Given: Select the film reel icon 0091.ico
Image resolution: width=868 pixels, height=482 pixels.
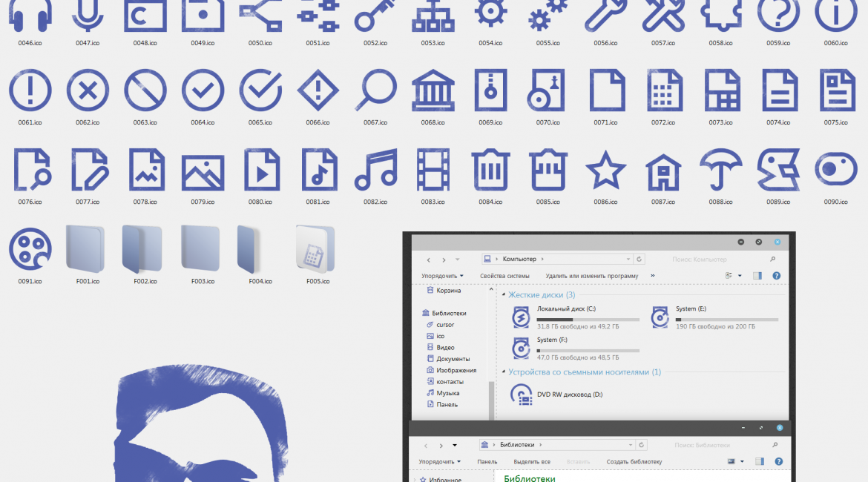Looking at the screenshot, I should [30, 249].
